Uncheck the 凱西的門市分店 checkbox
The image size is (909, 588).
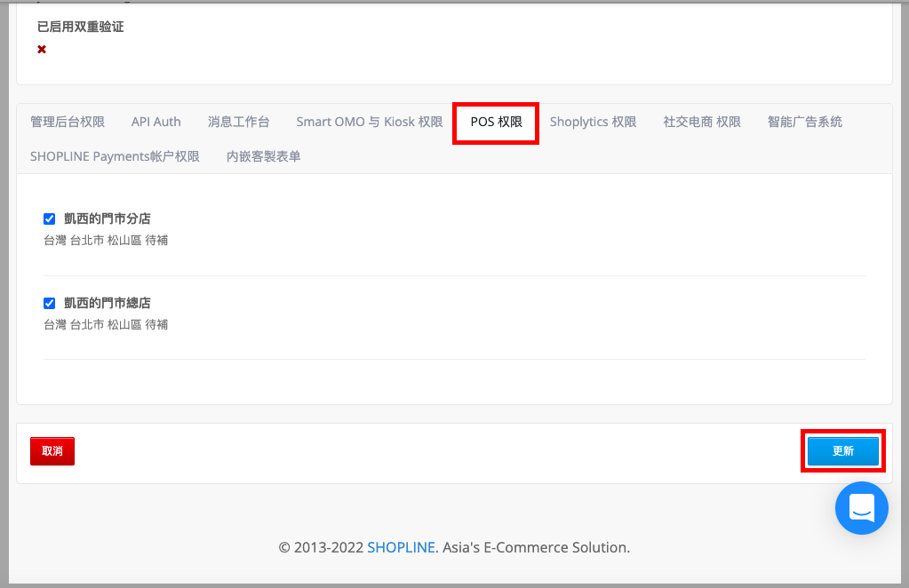coord(49,219)
